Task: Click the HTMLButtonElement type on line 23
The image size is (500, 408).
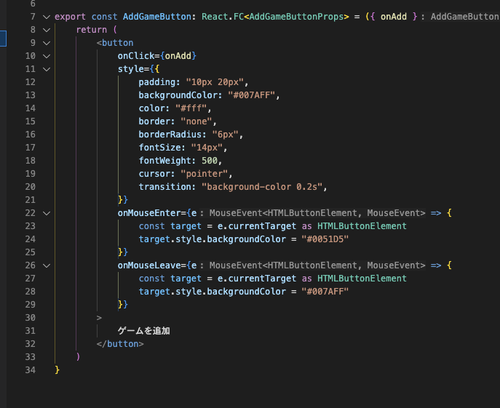Action: [x=362, y=226]
